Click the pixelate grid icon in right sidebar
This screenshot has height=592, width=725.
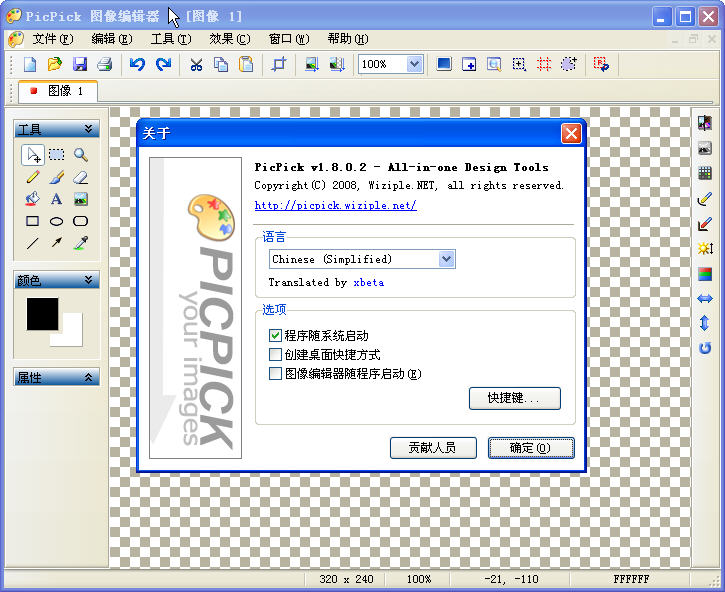click(705, 173)
